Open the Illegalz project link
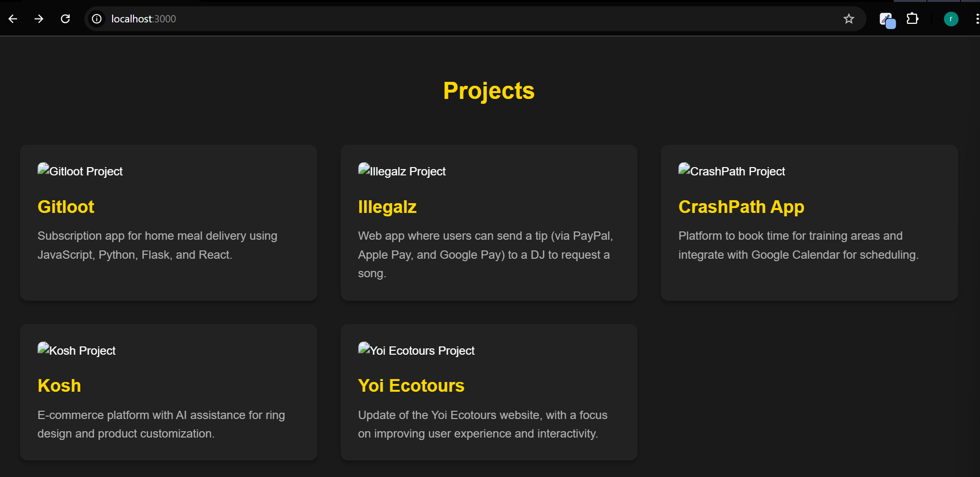This screenshot has height=477, width=980. pos(387,207)
